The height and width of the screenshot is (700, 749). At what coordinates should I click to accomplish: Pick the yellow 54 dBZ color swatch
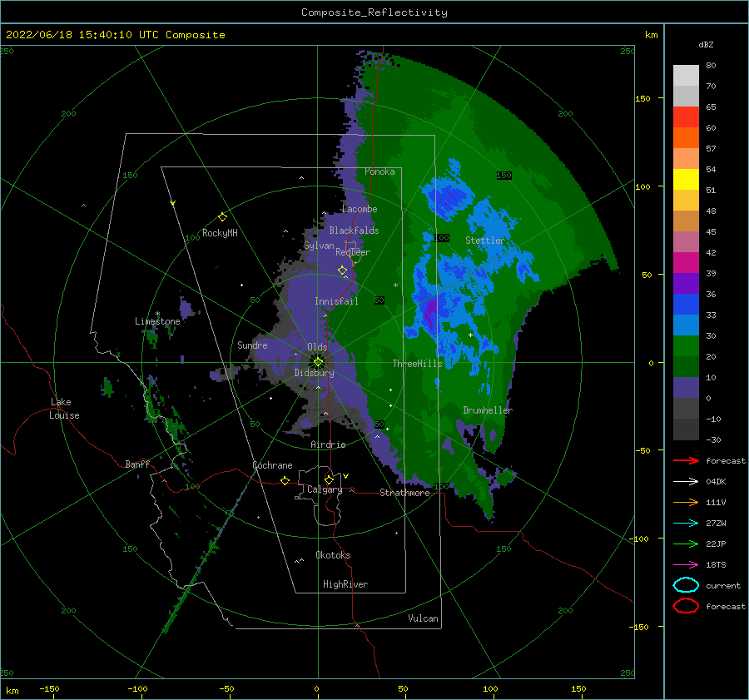[686, 179]
